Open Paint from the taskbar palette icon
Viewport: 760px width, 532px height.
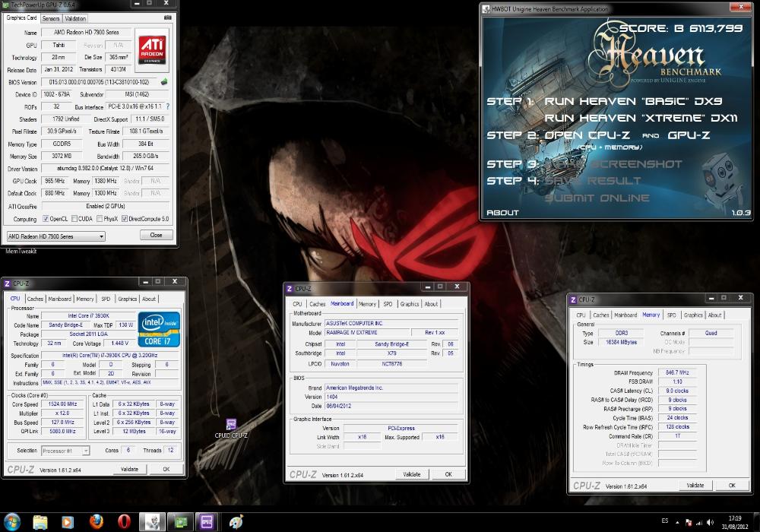pos(236,522)
